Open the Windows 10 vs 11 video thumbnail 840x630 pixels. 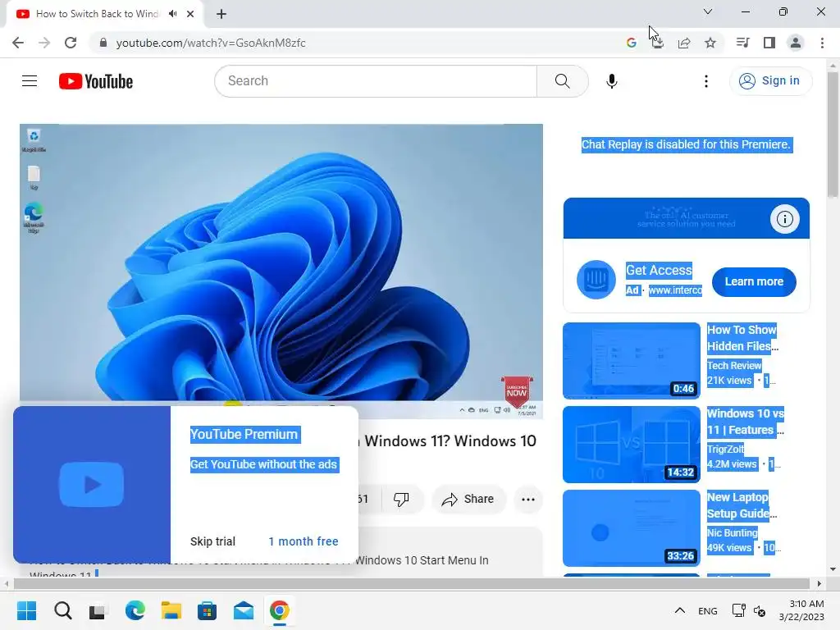coord(632,444)
